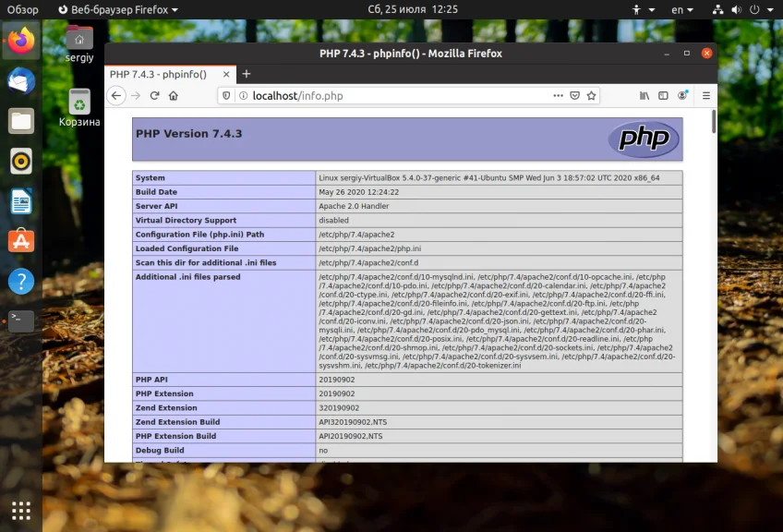783x532 pixels.
Task: Click Scan this dir for additional .ini files
Action: [206, 262]
